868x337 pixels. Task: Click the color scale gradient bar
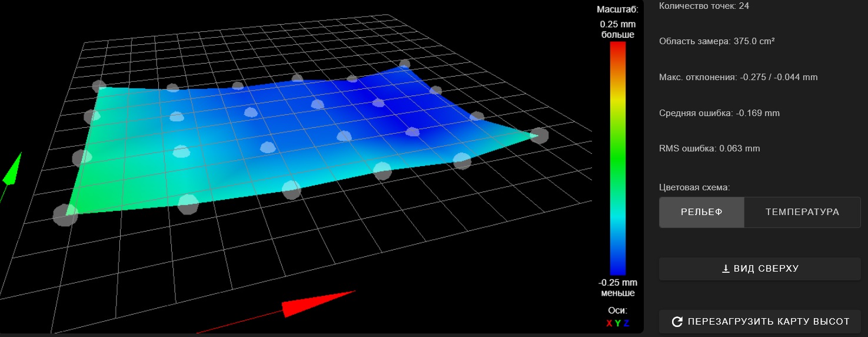click(617, 158)
